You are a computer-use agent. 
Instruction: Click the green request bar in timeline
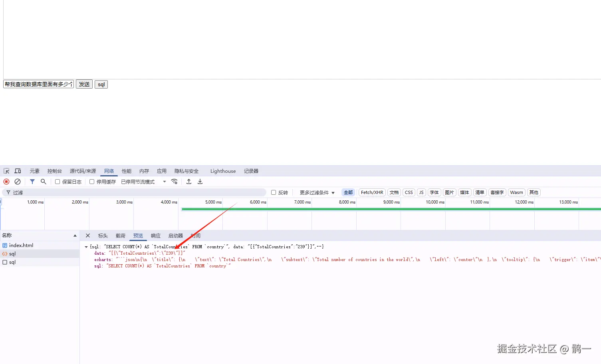coord(391,209)
